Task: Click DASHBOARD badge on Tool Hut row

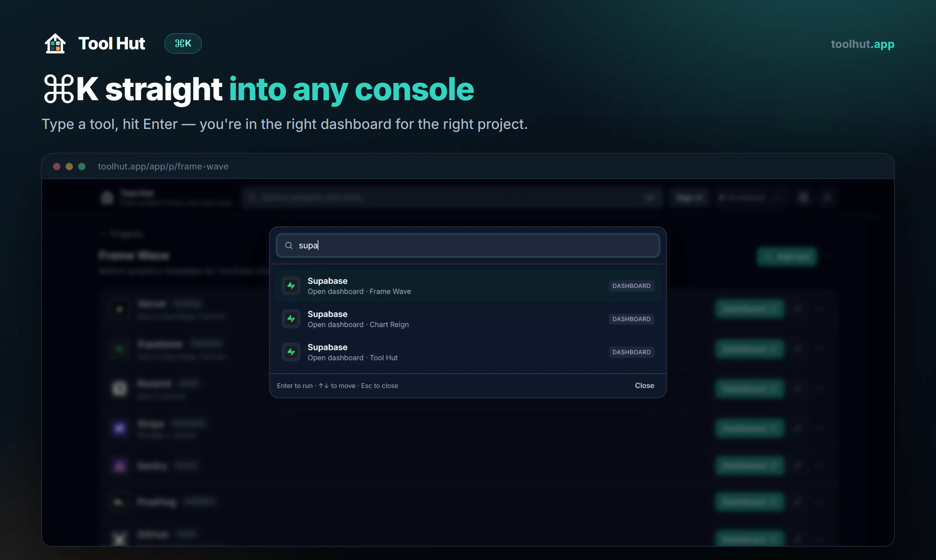Action: [x=631, y=352]
